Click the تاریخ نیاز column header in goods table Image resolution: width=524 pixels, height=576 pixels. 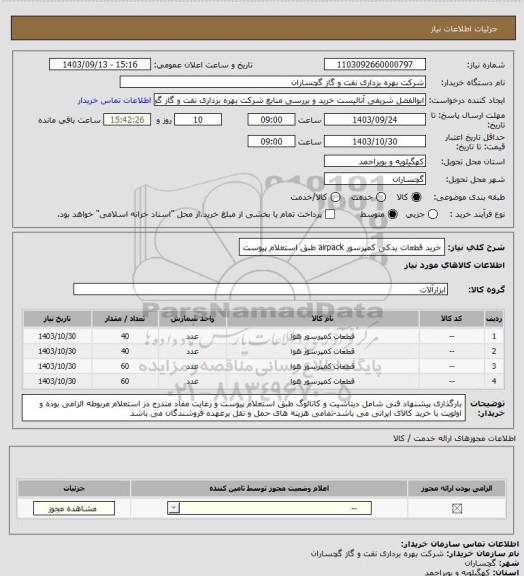tap(57, 318)
